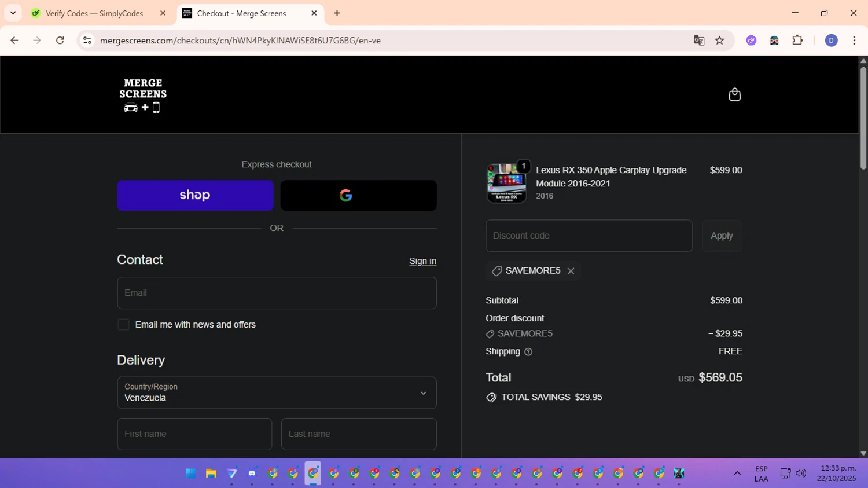Open a new browser tab

[337, 13]
